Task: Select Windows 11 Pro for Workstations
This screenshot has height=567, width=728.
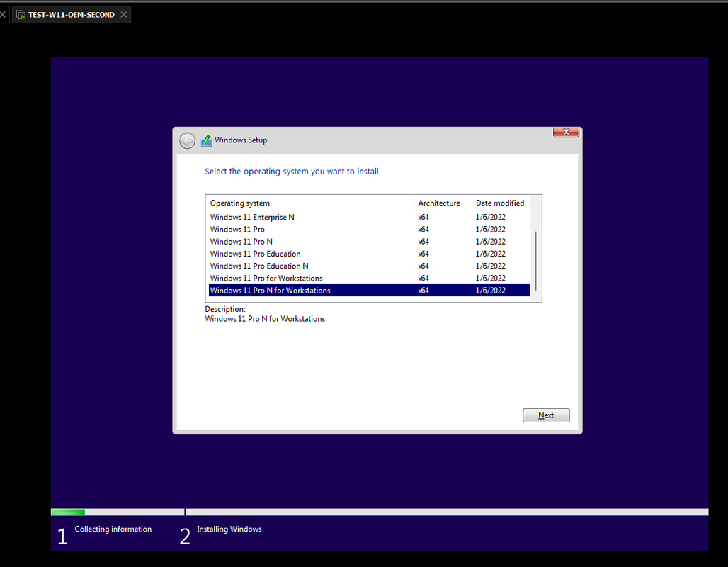Action: pyautogui.click(x=369, y=278)
